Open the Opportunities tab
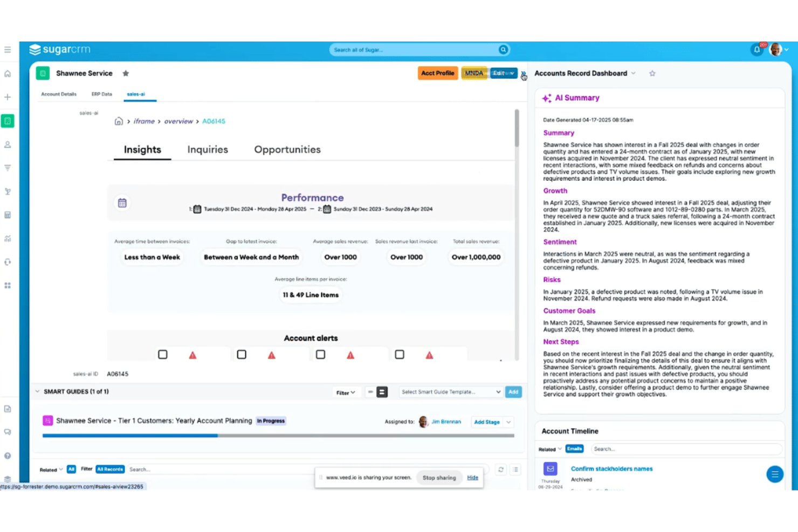 tap(287, 150)
